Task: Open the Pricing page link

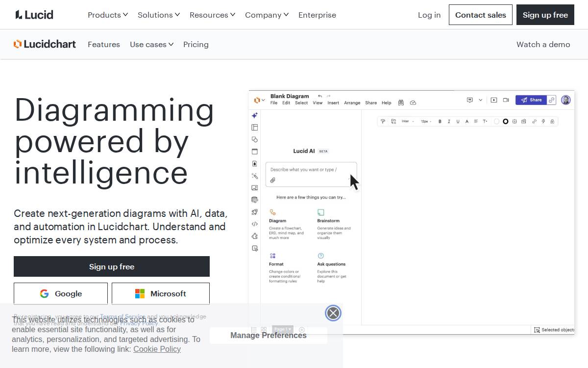Action: (196, 44)
